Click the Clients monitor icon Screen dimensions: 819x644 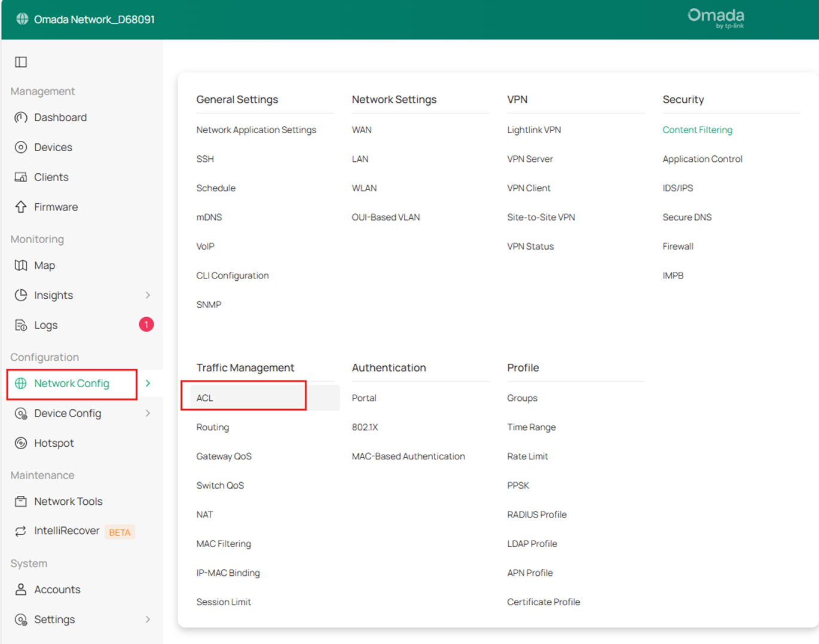coord(21,177)
